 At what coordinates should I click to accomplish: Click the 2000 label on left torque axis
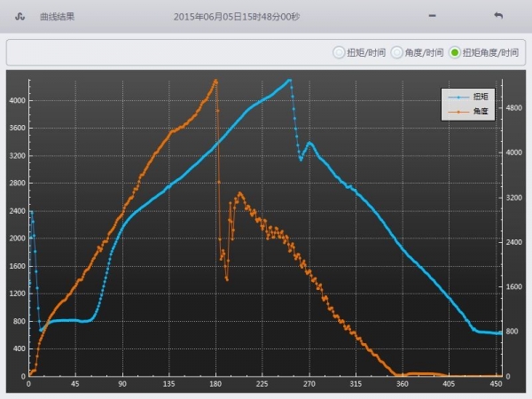(x=16, y=239)
